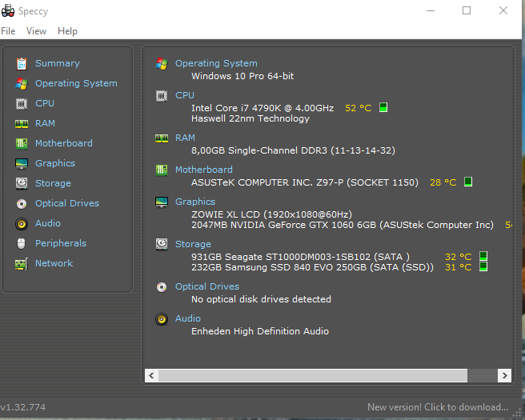The image size is (525, 420).
Task: Click the Operating System Windows flag sidebar icon
Action: coord(22,84)
